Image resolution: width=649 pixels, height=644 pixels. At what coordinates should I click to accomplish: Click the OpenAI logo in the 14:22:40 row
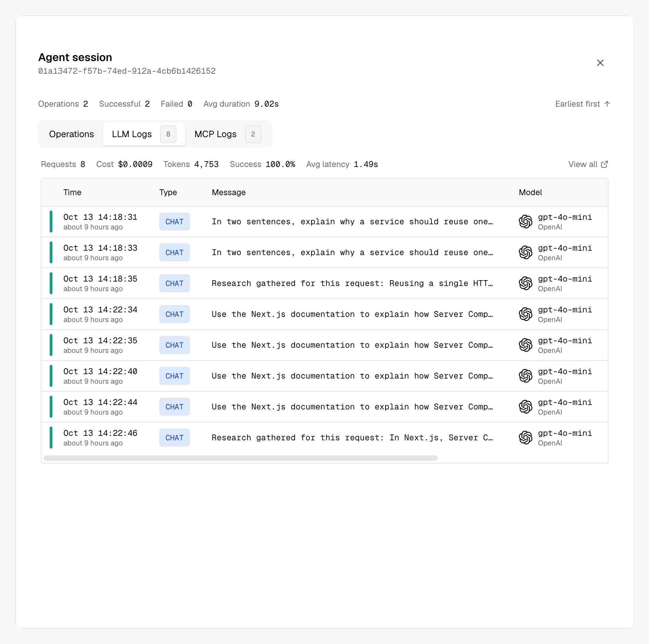(525, 376)
